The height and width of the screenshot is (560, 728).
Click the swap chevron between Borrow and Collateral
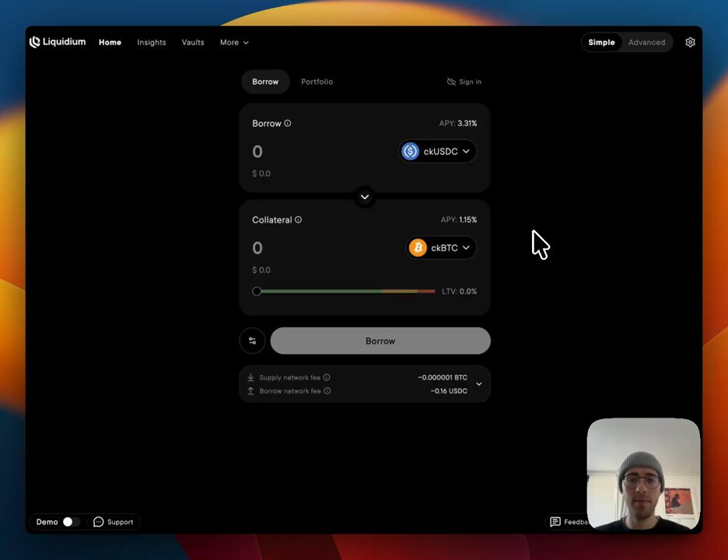pos(365,197)
